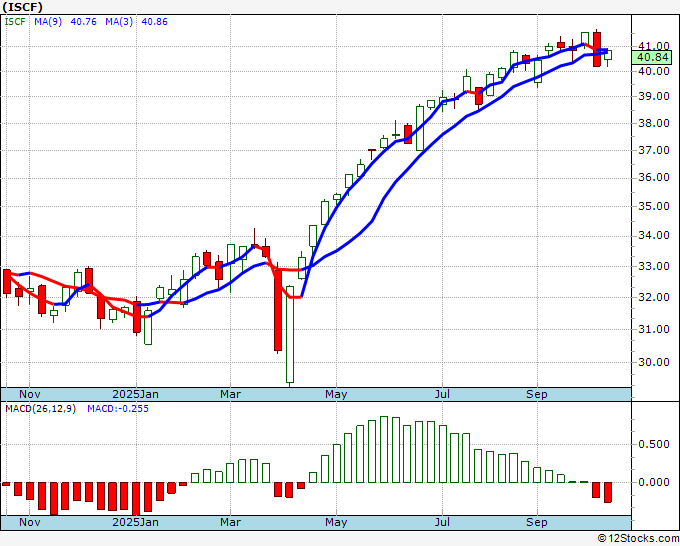Viewport: 680px width, 546px height.
Task: Click the 38.00 price axis label
Action: 654,123
